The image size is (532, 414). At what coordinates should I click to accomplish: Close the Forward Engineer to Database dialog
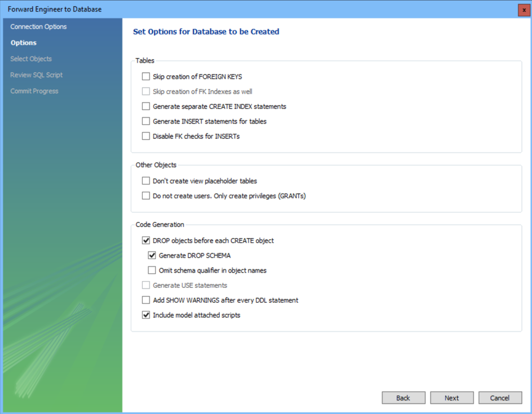[x=524, y=10]
